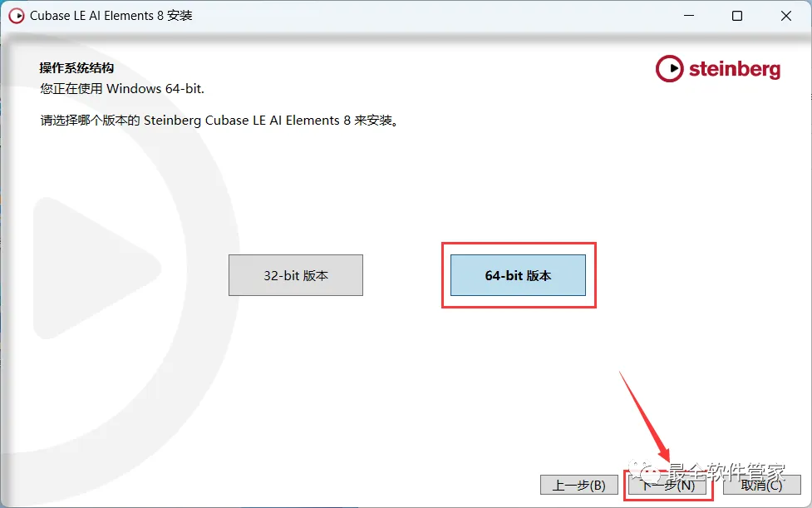Minimize the installer window
Image resolution: width=812 pixels, height=508 pixels.
click(689, 16)
